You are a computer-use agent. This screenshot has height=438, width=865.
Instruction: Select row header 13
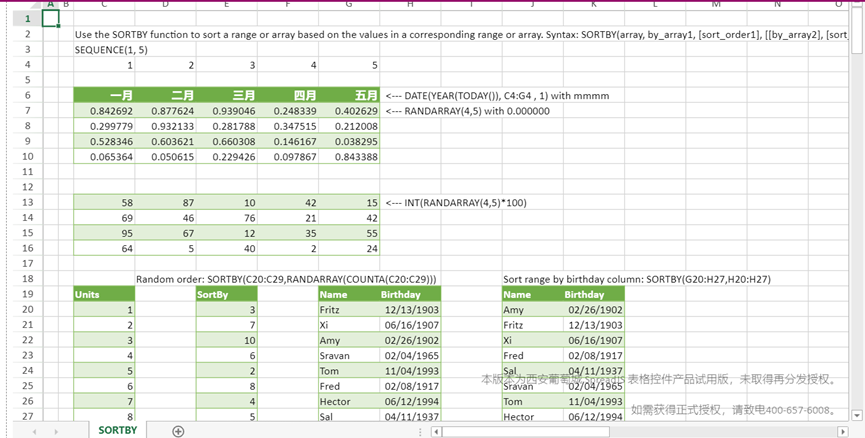pyautogui.click(x=28, y=202)
